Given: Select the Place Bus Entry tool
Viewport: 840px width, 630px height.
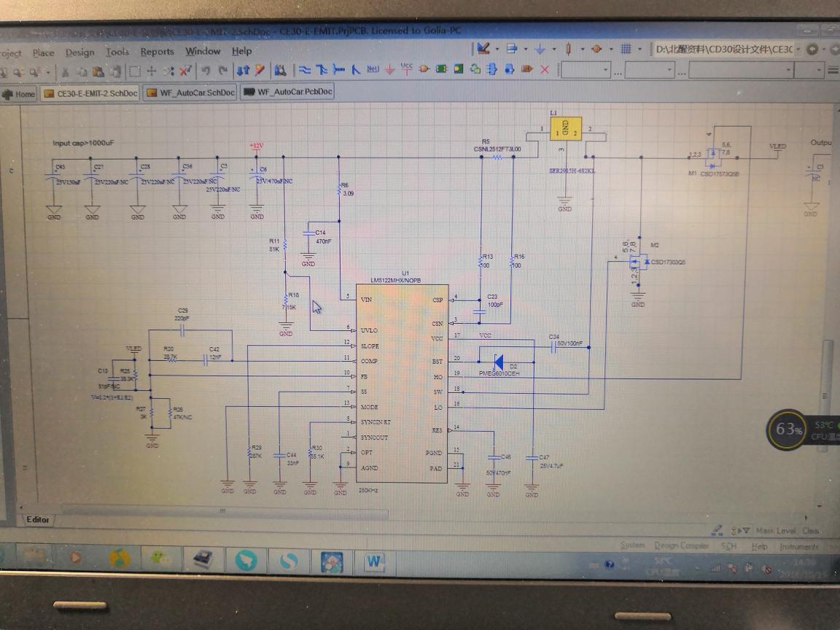Looking at the screenshot, I should click(356, 70).
